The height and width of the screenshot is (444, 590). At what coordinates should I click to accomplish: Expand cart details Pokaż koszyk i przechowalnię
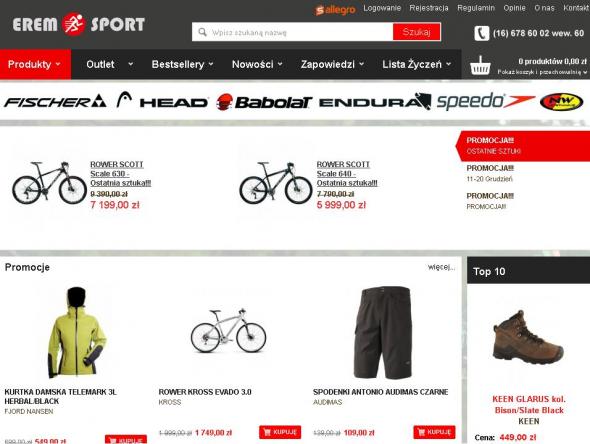pos(542,72)
